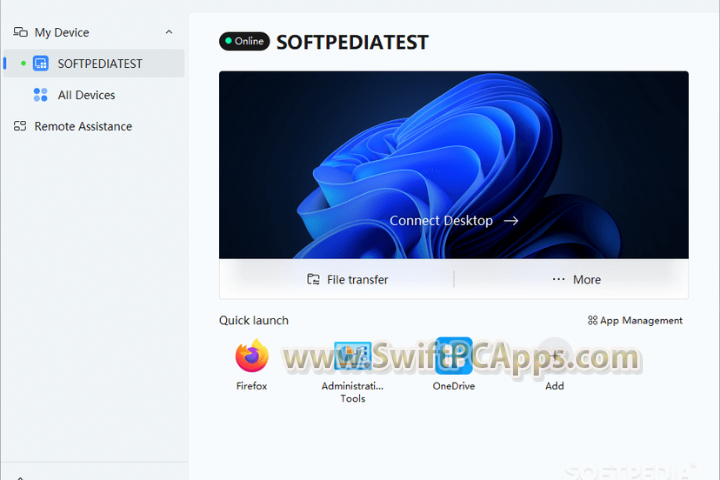This screenshot has height=480, width=720.
Task: Click the My Device label text
Action: [62, 33]
